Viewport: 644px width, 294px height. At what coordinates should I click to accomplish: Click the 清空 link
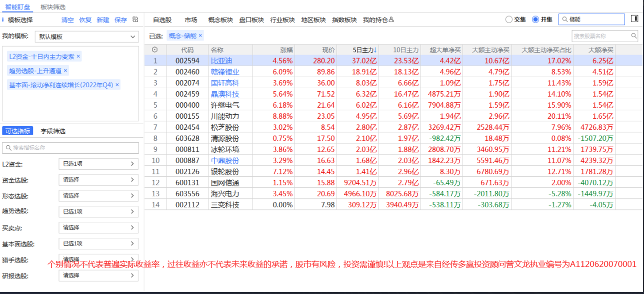click(x=67, y=20)
